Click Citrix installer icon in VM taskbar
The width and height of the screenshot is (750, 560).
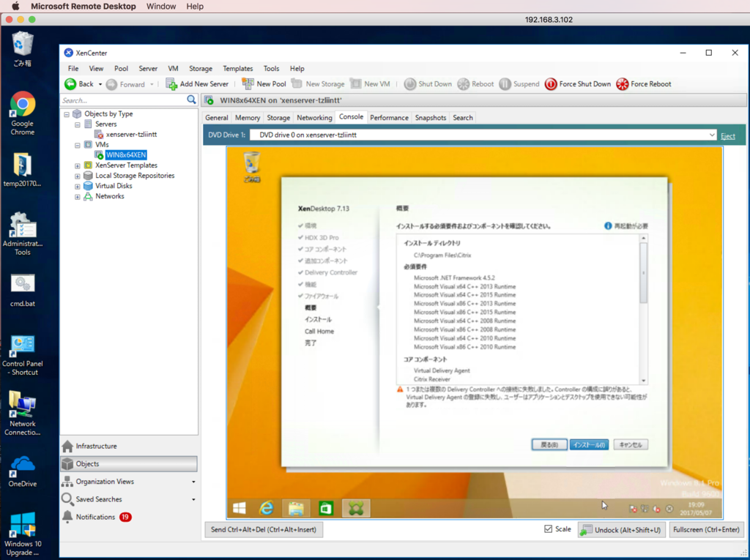[x=356, y=508]
